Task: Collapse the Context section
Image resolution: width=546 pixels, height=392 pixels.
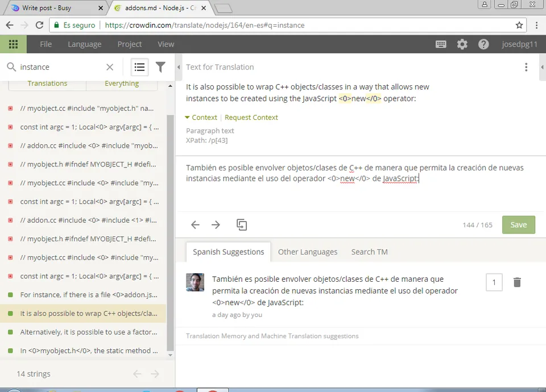Action: point(201,118)
